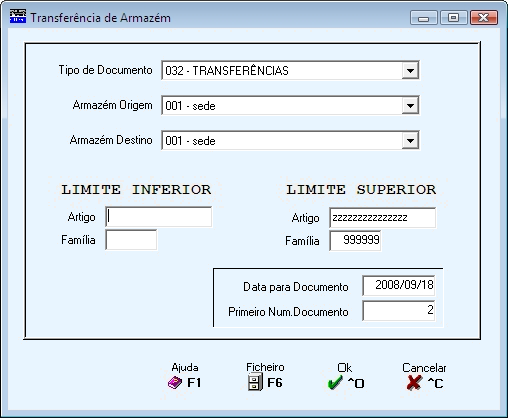Click the Armazém Destino 001 - sede field

(290, 141)
